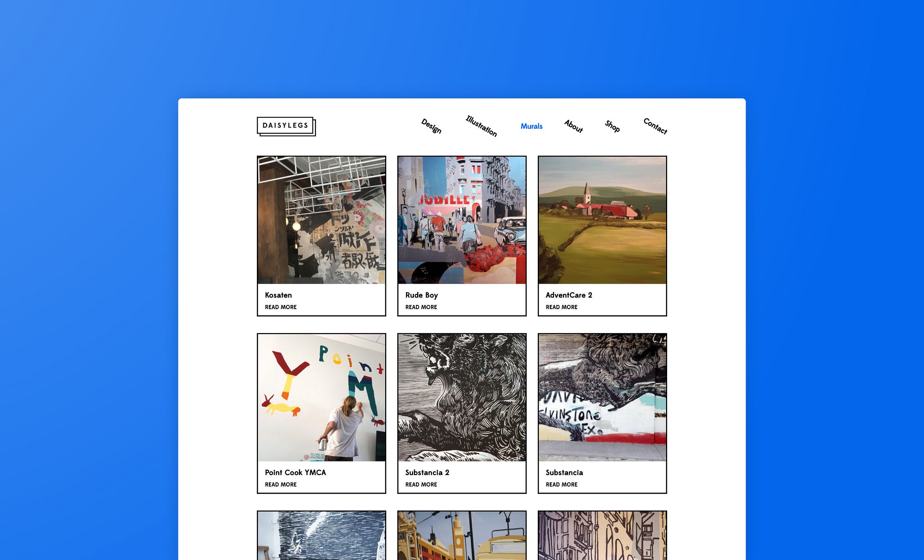Click Read More under Kosaten
The height and width of the screenshot is (560, 924).
(280, 307)
